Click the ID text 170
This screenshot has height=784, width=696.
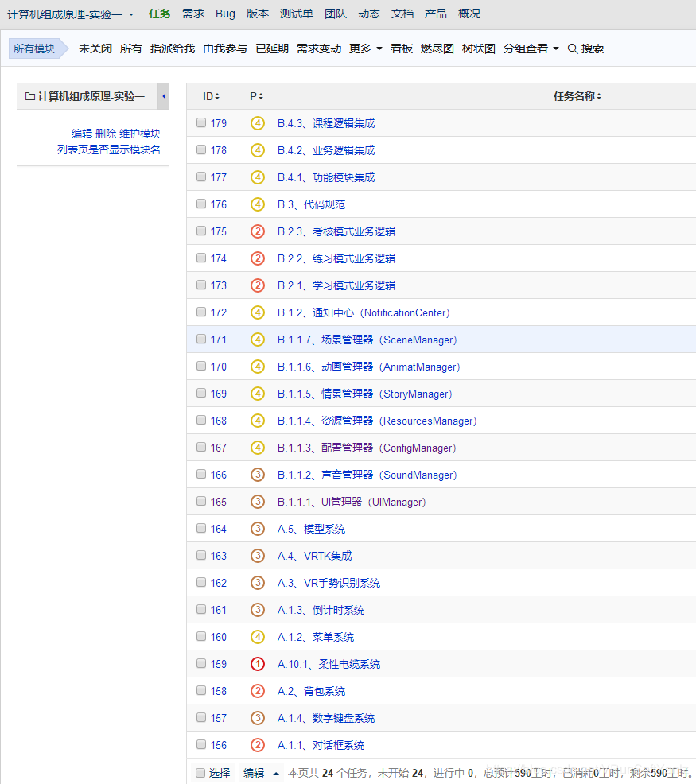pyautogui.click(x=218, y=367)
